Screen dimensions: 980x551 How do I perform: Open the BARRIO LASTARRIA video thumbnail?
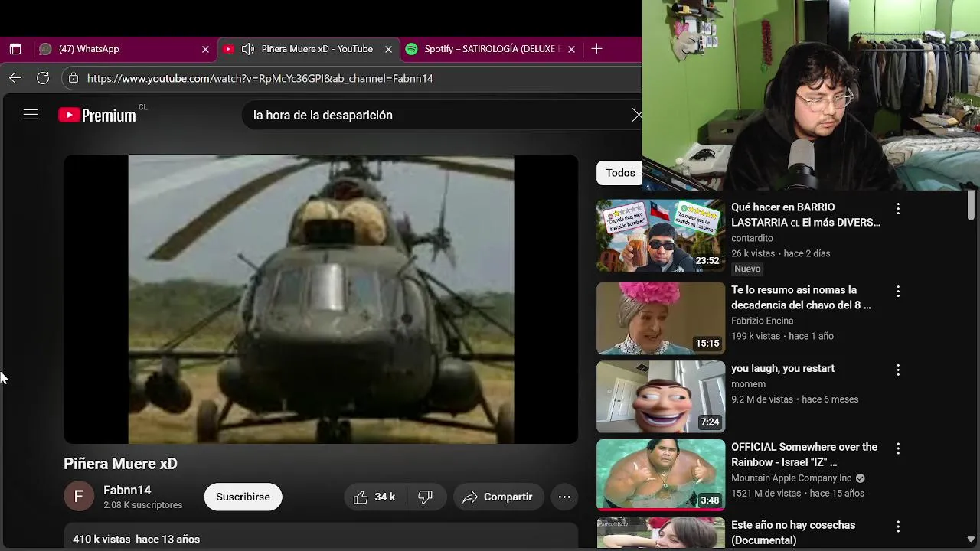point(661,236)
